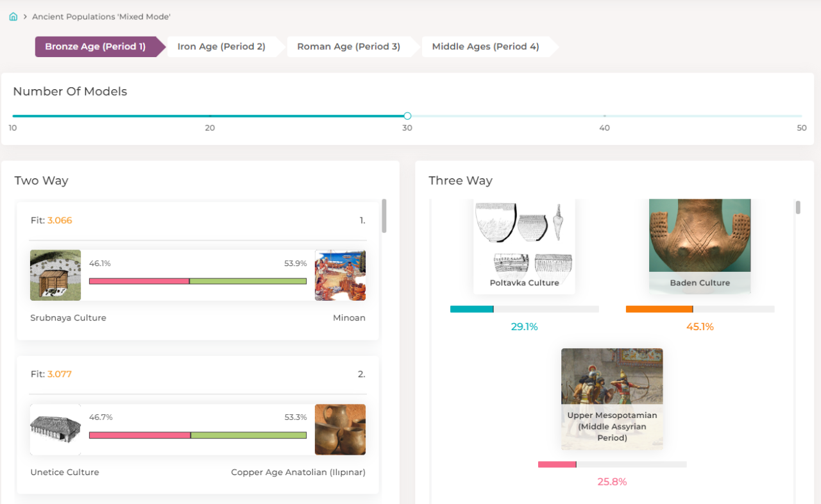The width and height of the screenshot is (821, 504).
Task: Open the home icon in breadcrumb
Action: 13,17
